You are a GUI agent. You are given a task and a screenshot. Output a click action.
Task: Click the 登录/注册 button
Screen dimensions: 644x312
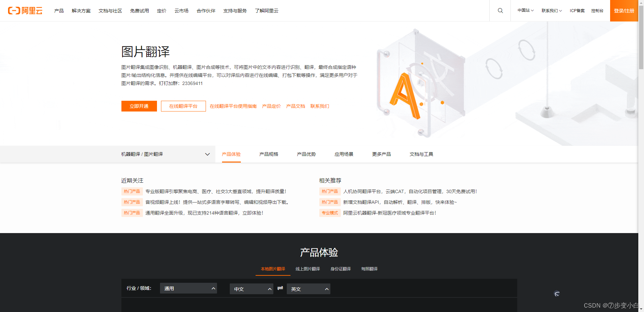tap(624, 11)
